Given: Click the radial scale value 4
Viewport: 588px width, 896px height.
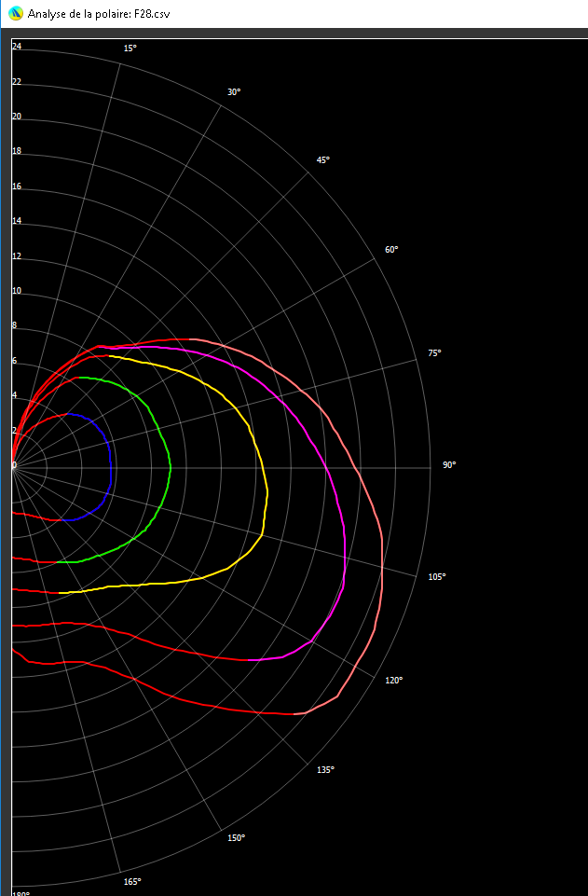Looking at the screenshot, I should [15, 395].
